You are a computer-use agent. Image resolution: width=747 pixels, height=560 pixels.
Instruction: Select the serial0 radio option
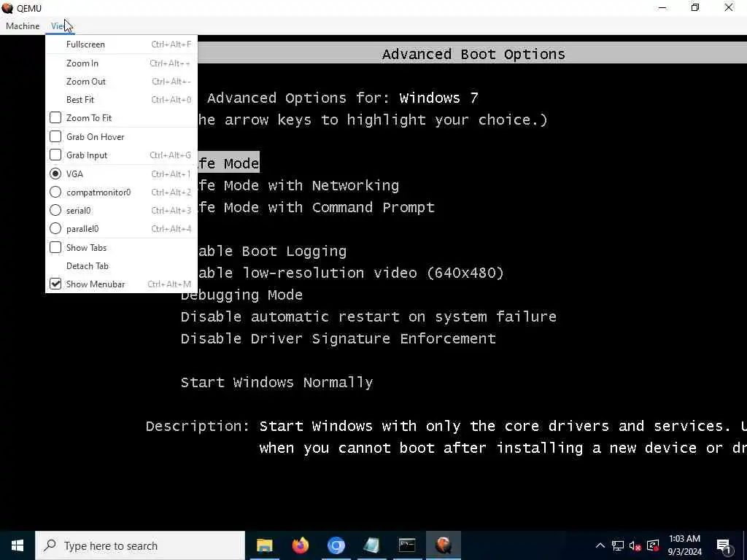pyautogui.click(x=55, y=210)
